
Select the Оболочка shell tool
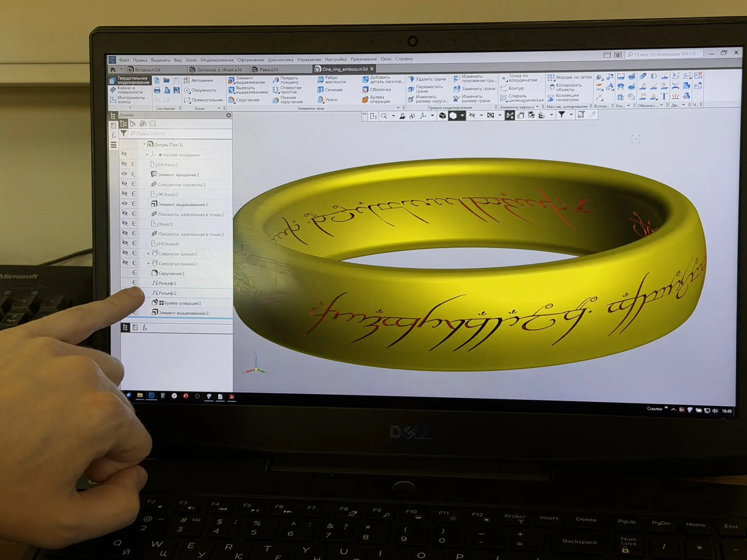tap(376, 89)
